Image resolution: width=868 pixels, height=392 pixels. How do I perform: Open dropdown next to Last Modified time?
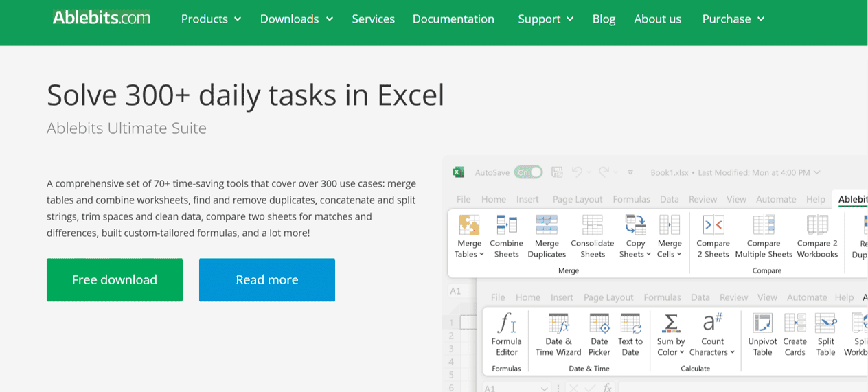(817, 173)
